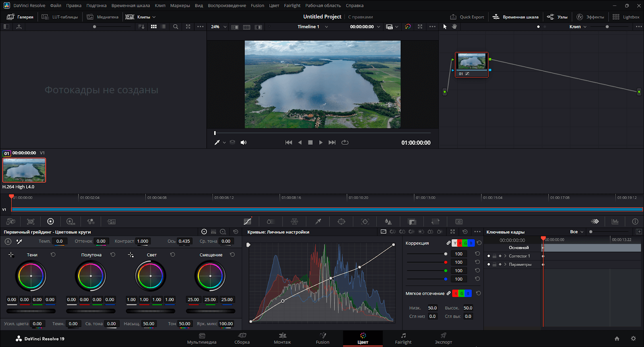
Task: Open viewer zoom 24% dropdown
Action: 225,27
